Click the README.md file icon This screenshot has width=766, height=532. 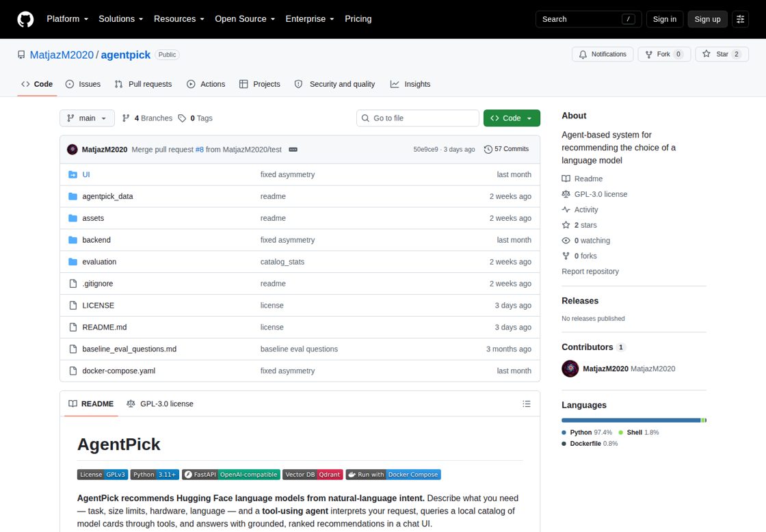tap(72, 328)
